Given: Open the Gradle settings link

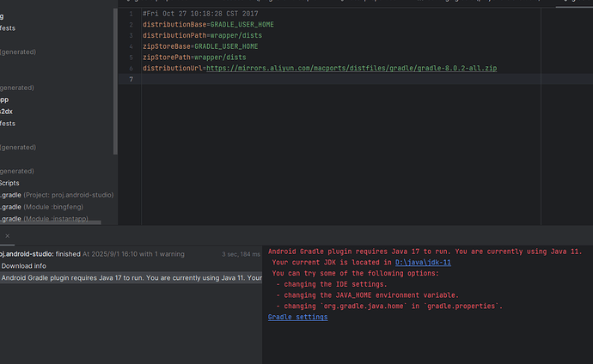Looking at the screenshot, I should click(x=297, y=317).
